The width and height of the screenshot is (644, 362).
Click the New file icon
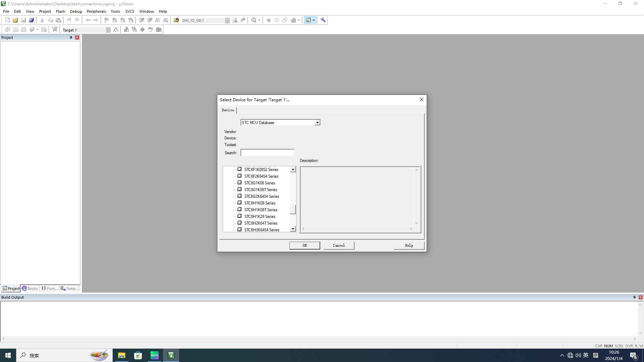pos(7,20)
